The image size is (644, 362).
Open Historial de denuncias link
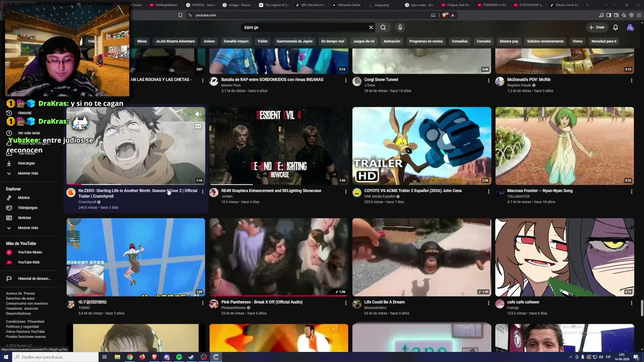28,279
